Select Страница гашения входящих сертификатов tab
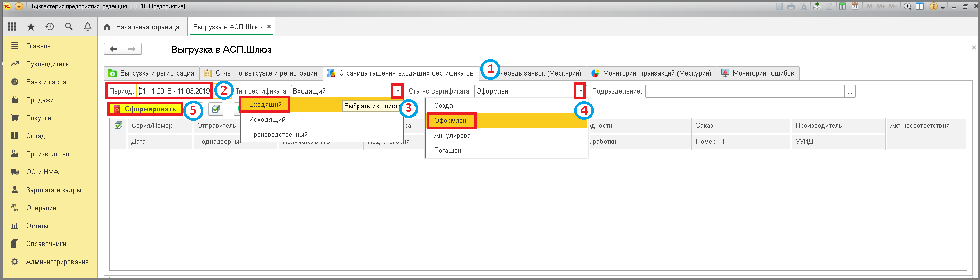This screenshot has height=280, width=980. tap(401, 73)
